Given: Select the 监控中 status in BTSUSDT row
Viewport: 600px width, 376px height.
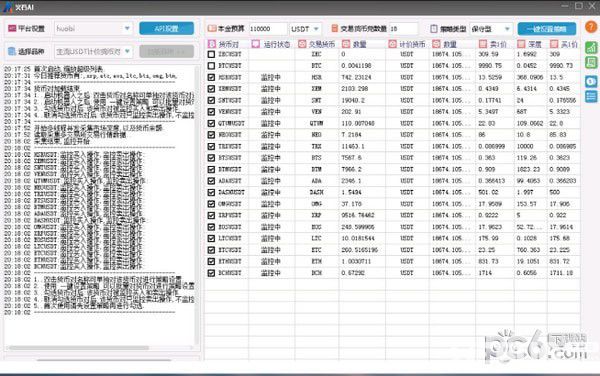Looking at the screenshot, I should click(271, 158).
